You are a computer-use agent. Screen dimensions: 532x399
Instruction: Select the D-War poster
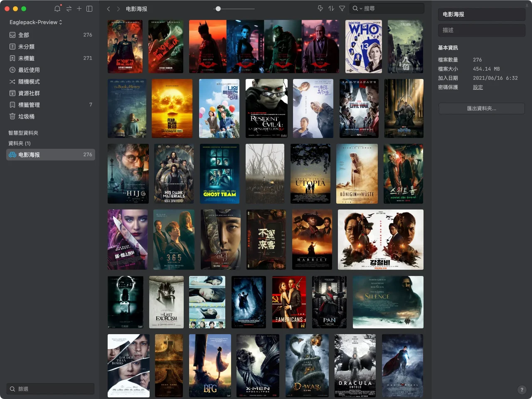point(307,366)
